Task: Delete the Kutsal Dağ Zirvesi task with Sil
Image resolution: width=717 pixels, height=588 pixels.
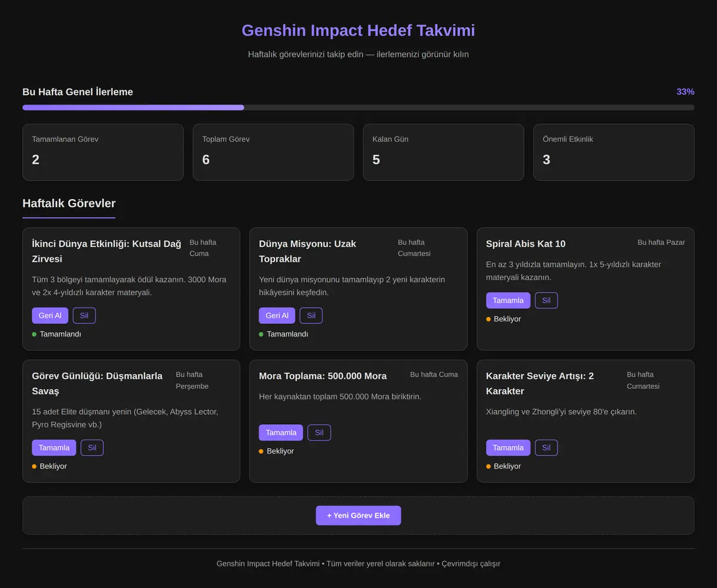Action: (84, 316)
